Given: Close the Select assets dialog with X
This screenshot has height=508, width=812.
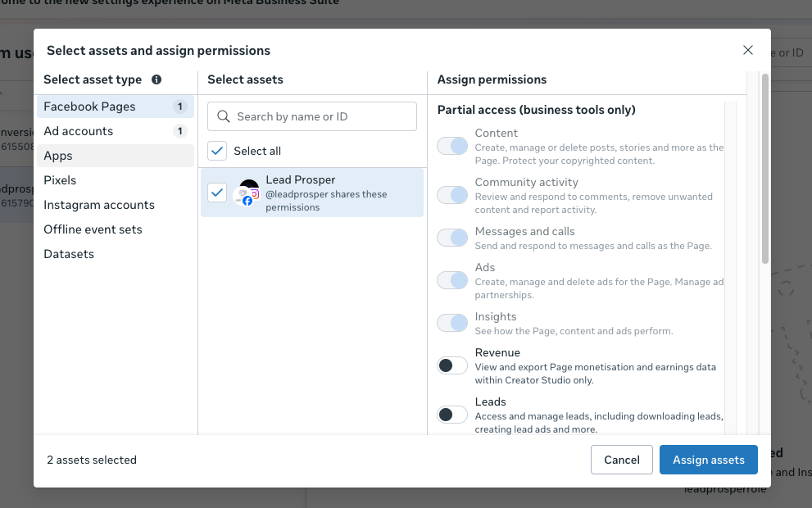Looking at the screenshot, I should [x=748, y=50].
